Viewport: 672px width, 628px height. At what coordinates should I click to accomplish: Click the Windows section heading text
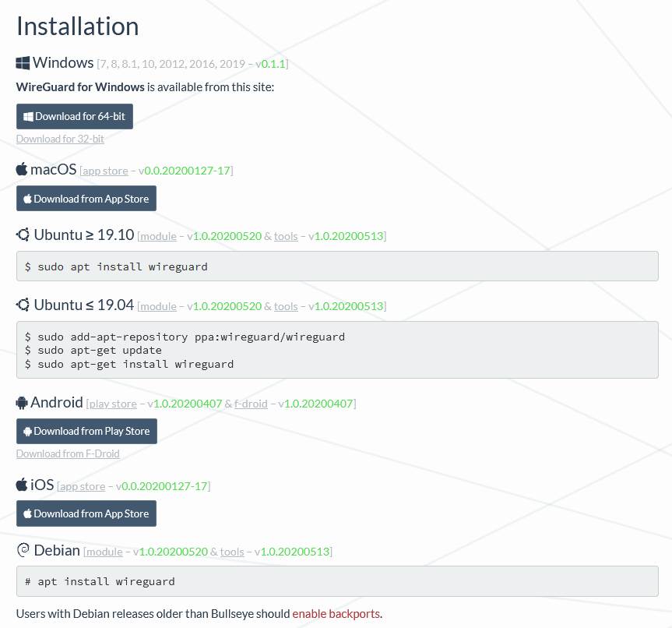pos(63,62)
